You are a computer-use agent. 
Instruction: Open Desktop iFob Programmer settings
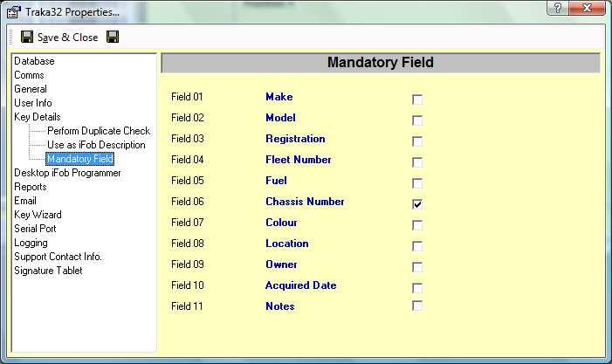click(67, 173)
